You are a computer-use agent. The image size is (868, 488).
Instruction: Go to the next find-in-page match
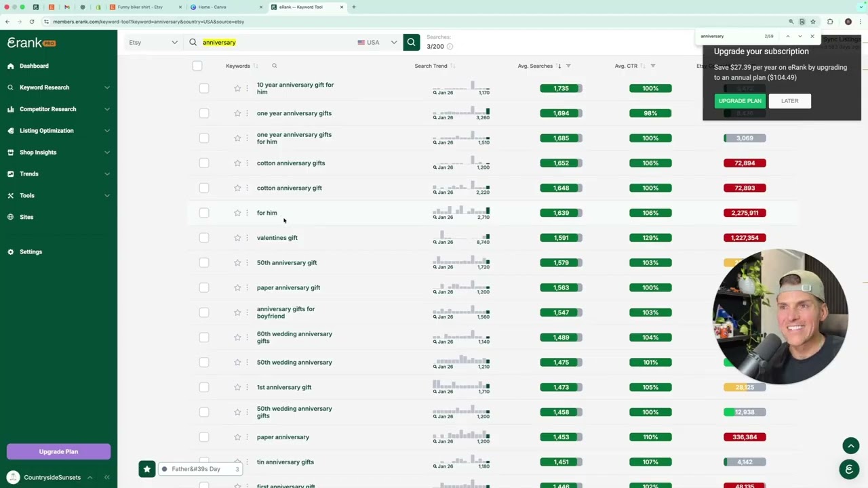pos(800,36)
